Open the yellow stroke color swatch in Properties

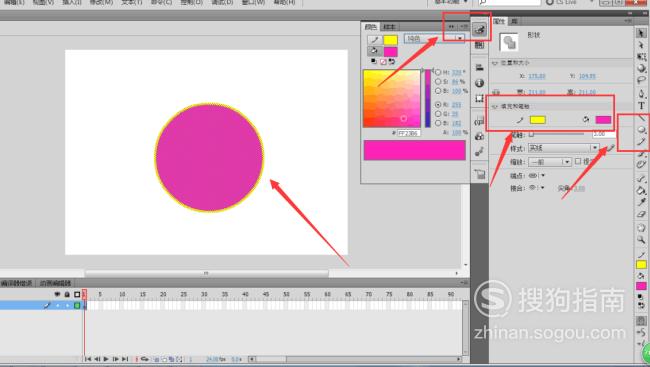point(538,120)
